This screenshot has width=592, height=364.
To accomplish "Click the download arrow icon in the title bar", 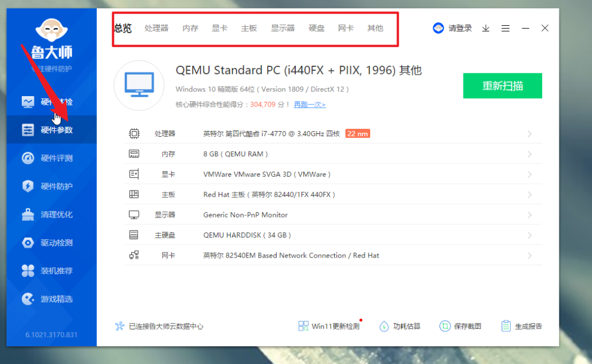I will coord(486,28).
